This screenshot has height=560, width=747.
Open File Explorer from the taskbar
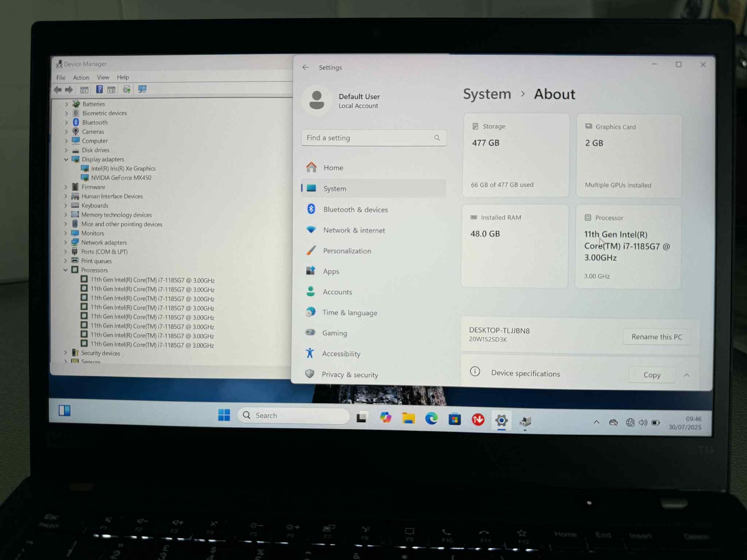pyautogui.click(x=408, y=418)
